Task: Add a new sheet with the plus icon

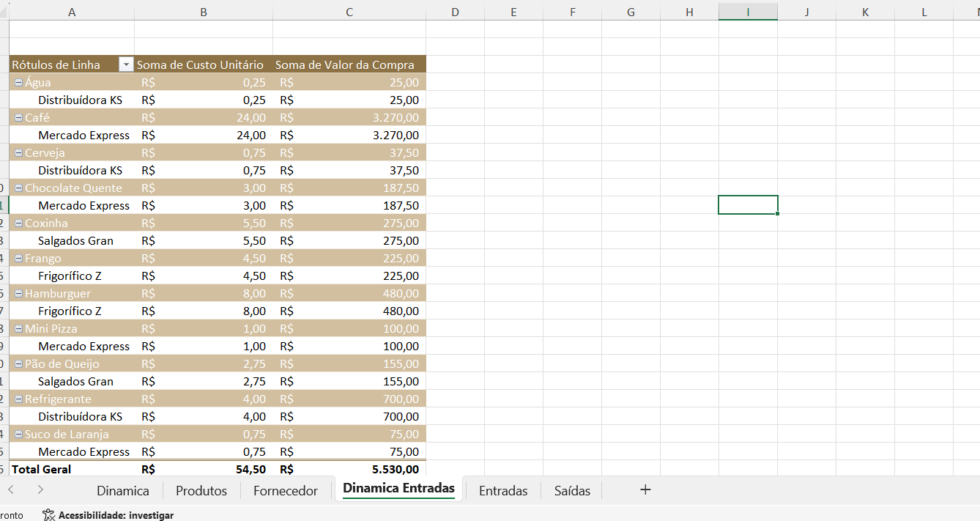Action: click(645, 489)
